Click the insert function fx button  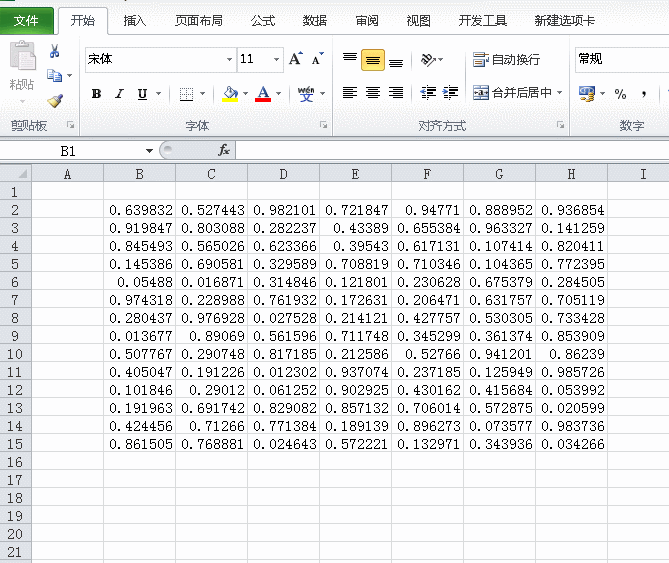pos(224,150)
